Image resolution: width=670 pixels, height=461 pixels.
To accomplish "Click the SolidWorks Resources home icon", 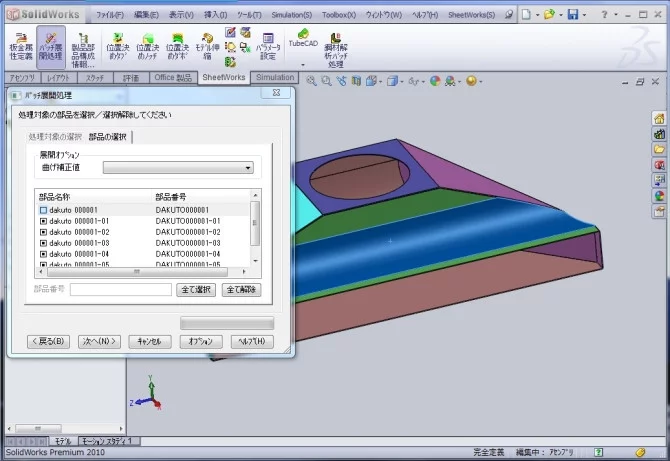I will coord(659,118).
